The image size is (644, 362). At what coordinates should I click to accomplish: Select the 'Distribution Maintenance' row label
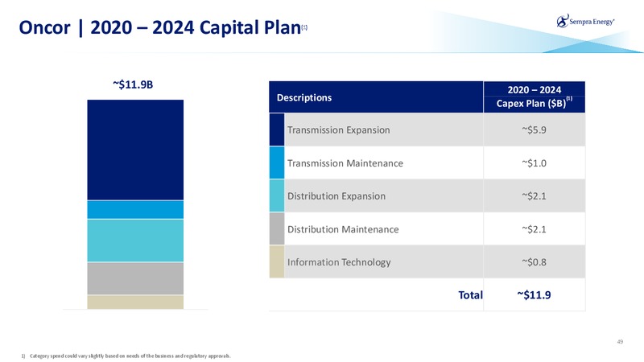(343, 229)
